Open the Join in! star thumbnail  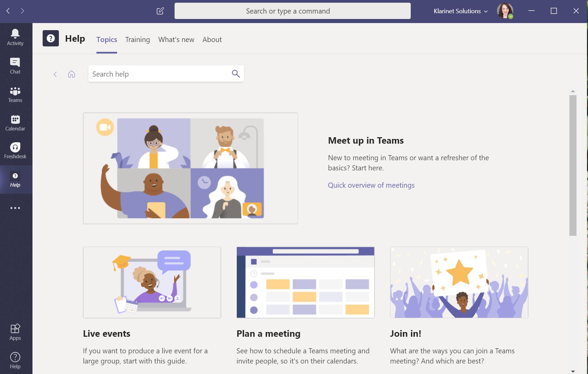click(x=459, y=283)
